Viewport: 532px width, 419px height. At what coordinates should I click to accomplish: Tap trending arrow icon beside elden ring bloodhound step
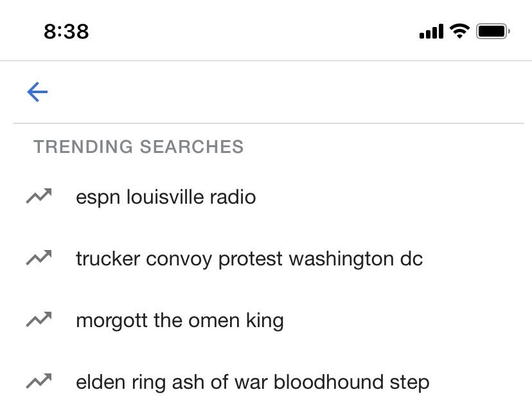tap(39, 381)
